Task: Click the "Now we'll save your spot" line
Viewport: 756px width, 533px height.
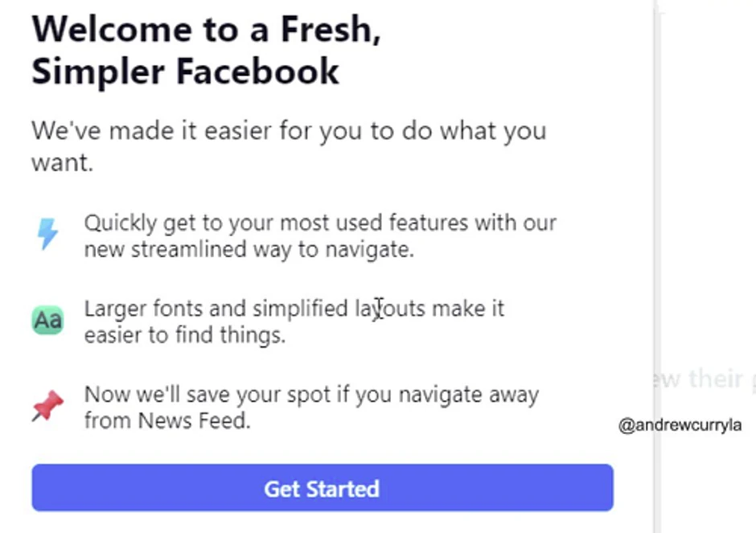Action: coord(311,395)
